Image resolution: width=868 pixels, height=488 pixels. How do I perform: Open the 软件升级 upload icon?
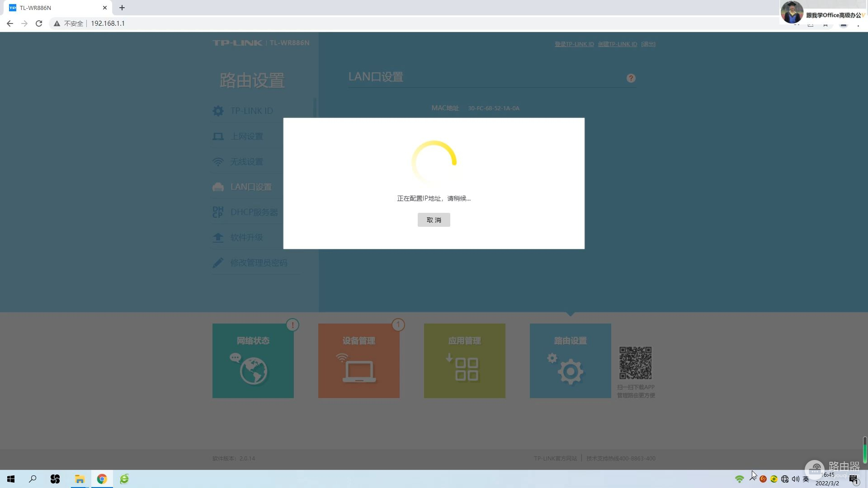coord(218,237)
